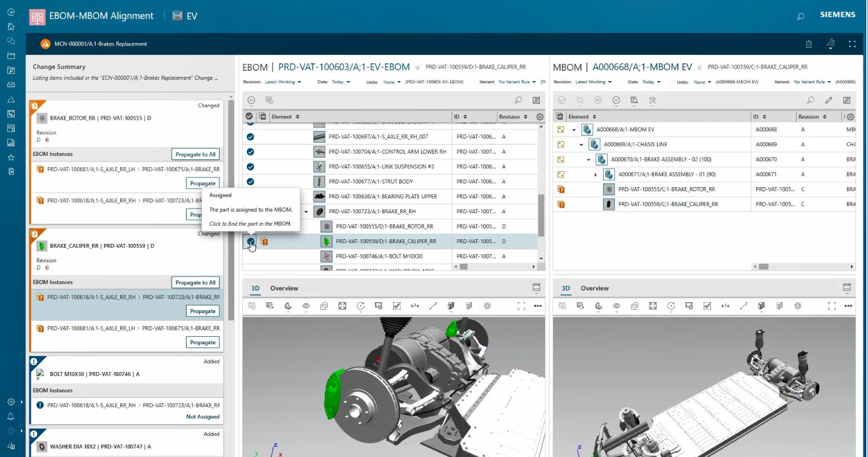
Task: Toggle the check circle next to PRD-VAT-100697 S_AXLE_RR_RH_007
Action: pyautogui.click(x=250, y=137)
